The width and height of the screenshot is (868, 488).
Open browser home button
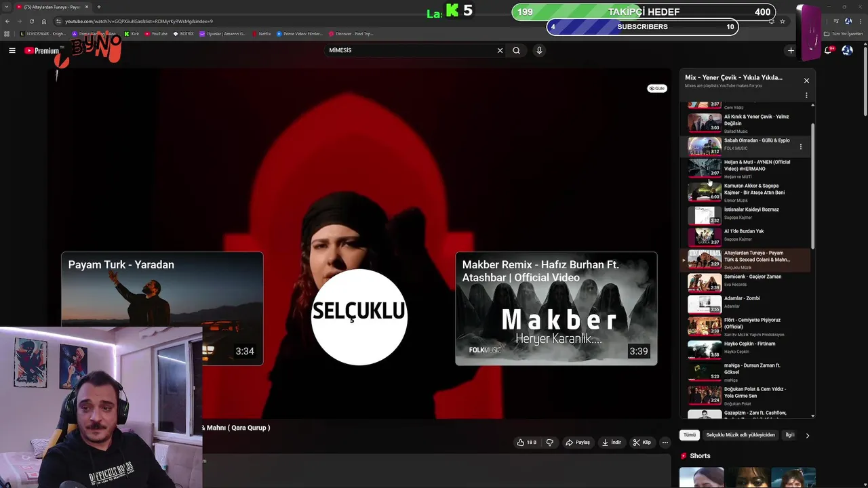pyautogui.click(x=44, y=21)
